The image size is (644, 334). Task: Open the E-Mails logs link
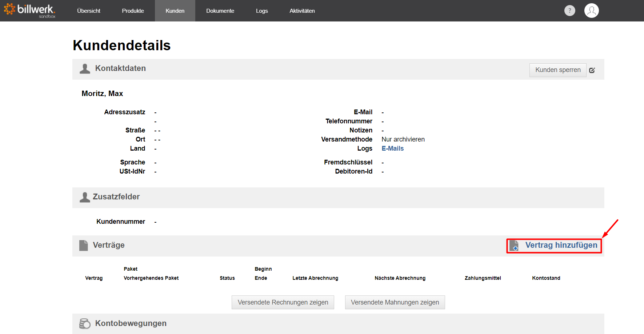tap(393, 148)
